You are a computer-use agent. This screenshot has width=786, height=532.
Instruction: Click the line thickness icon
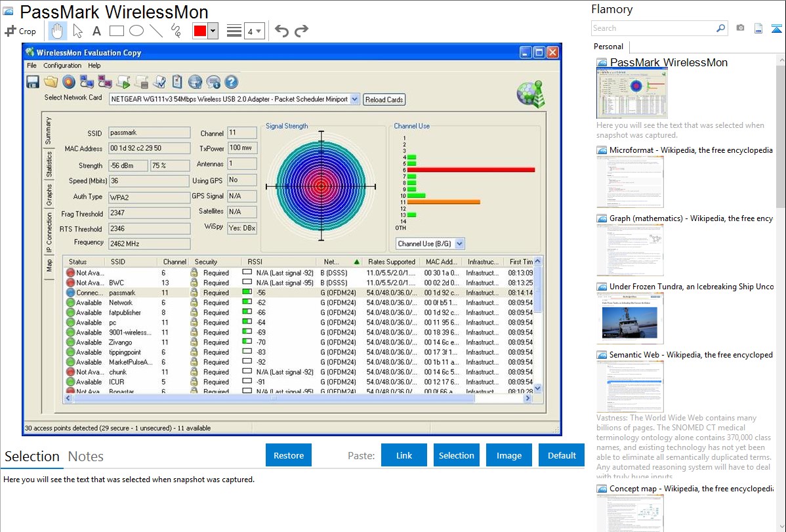(234, 31)
